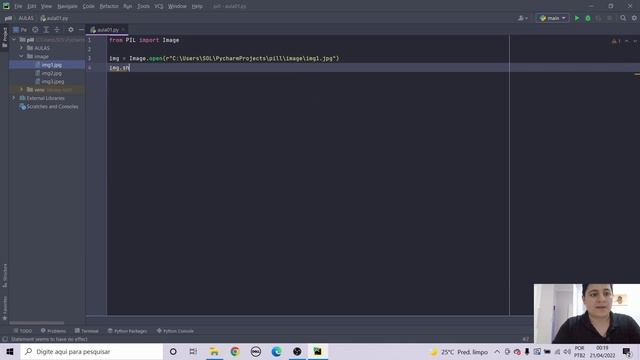Open Cortana circle icon on taskbar
This screenshot has width=640, height=360.
click(173, 351)
